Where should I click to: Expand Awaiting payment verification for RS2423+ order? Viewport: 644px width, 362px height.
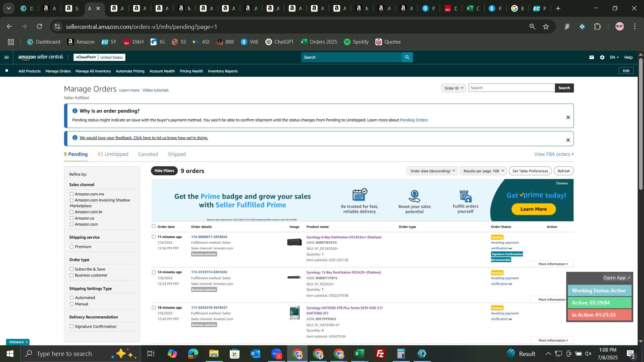[x=504, y=281]
